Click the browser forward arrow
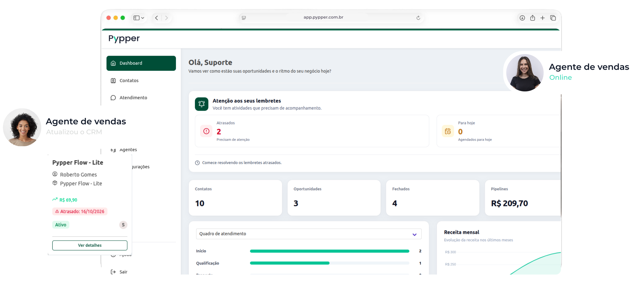 [166, 18]
